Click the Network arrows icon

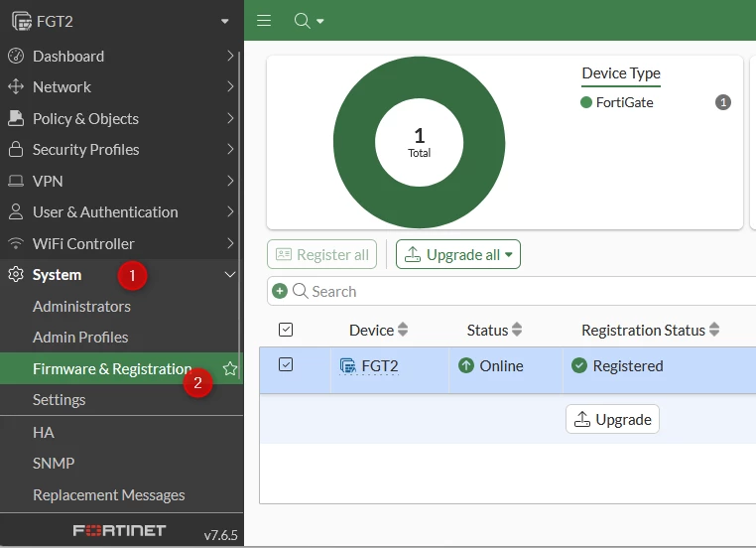tap(16, 86)
